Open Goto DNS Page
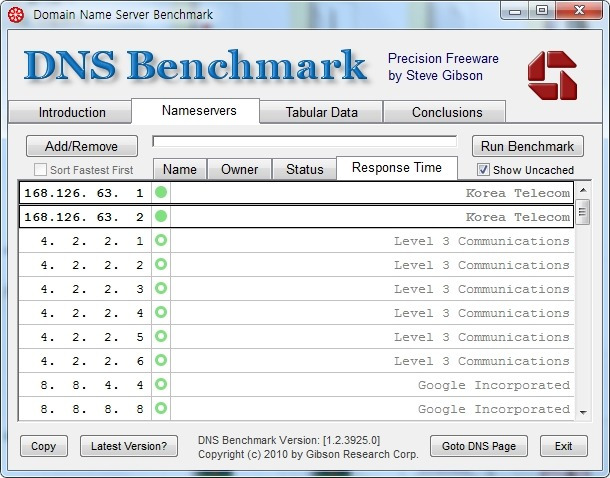Viewport: 610px width, 478px height. [479, 446]
